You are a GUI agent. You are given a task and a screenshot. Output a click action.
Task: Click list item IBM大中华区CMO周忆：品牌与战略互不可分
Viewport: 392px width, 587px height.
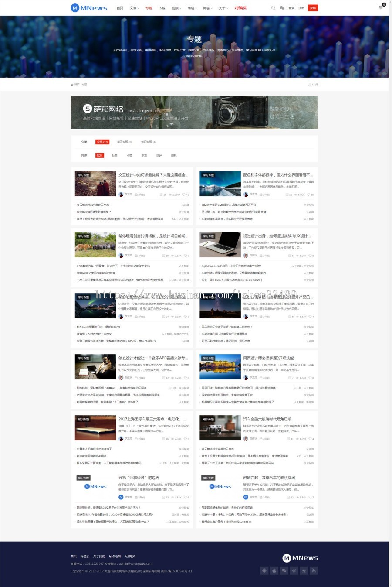(229, 205)
